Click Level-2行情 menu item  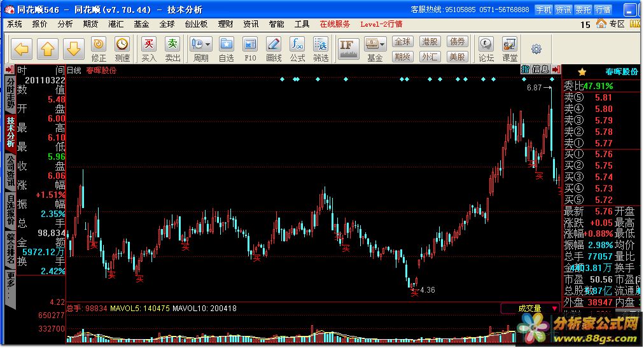pyautogui.click(x=381, y=24)
